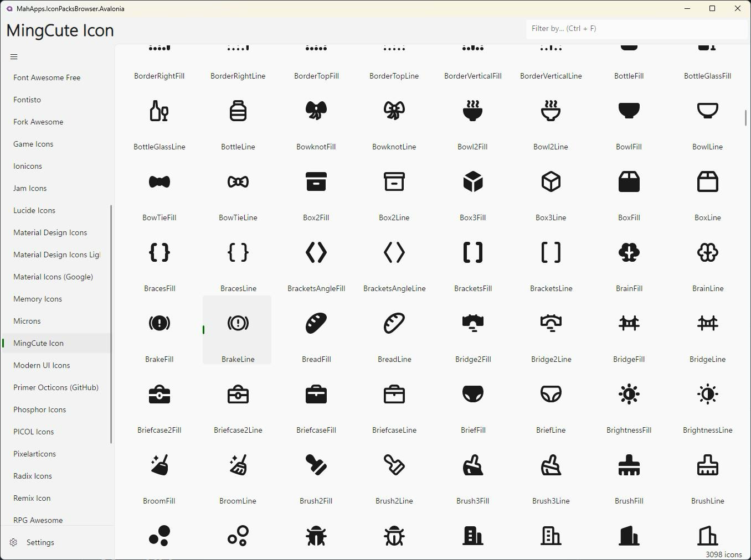This screenshot has height=560, width=751.
Task: Click the BowTieFill icon
Action: tap(160, 182)
